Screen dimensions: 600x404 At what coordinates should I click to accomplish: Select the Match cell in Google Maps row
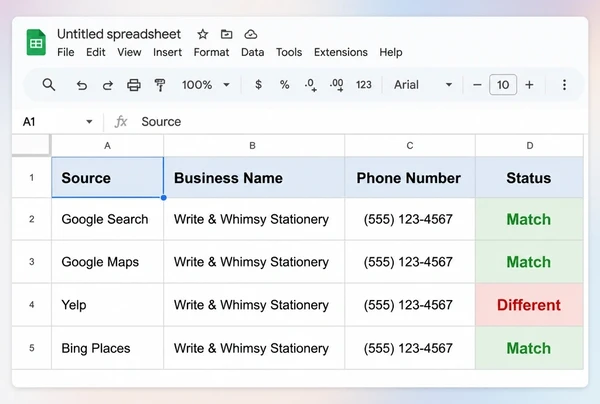click(530, 262)
